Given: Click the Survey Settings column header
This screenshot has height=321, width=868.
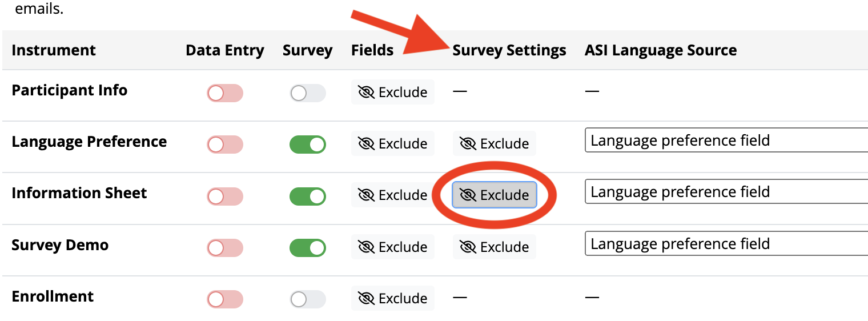Looking at the screenshot, I should (x=509, y=50).
